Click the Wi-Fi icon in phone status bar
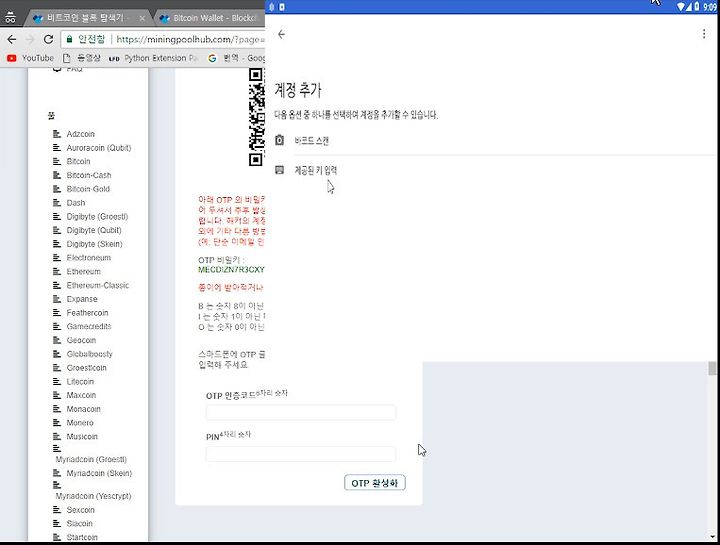 (681, 7)
